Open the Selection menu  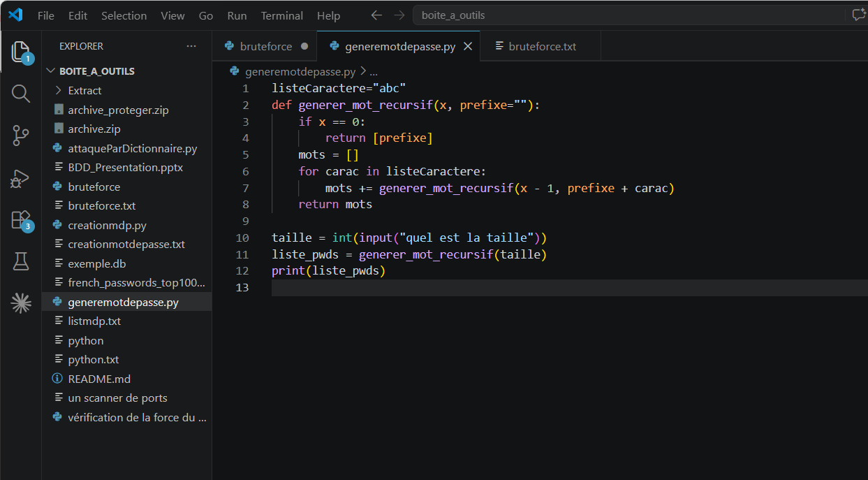(124, 15)
